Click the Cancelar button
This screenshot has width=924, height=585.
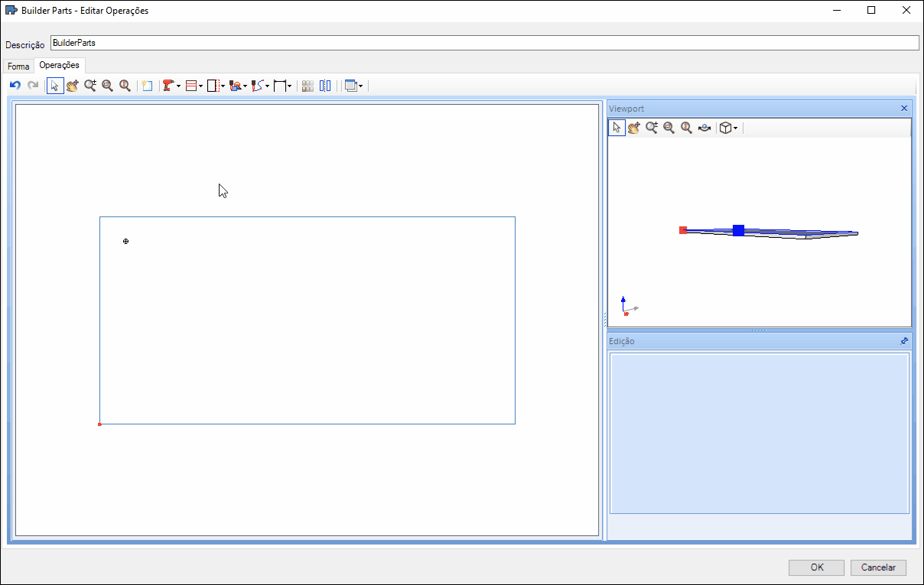[x=878, y=567]
